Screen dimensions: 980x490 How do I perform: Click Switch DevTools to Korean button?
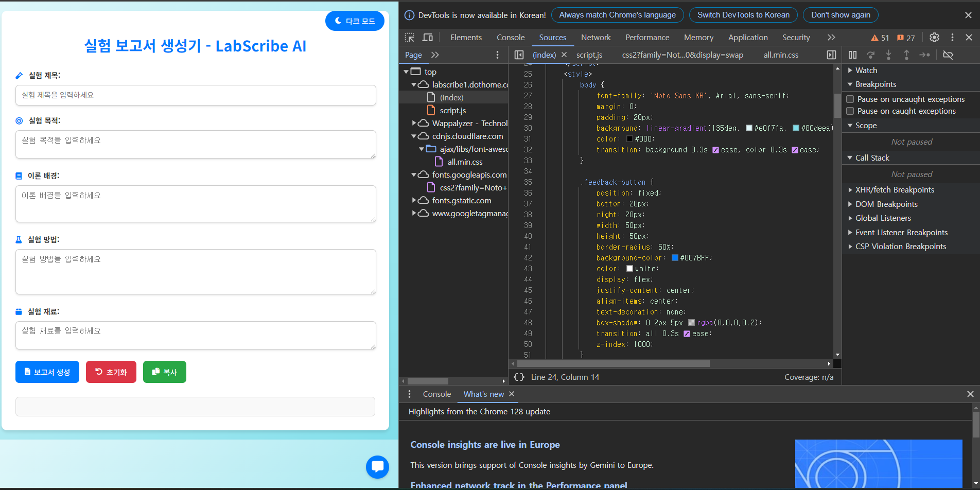pyautogui.click(x=743, y=15)
